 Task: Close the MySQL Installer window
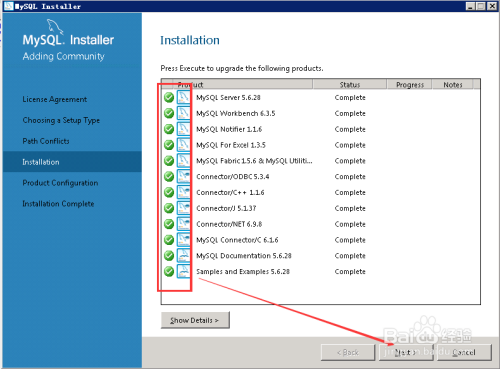(492, 6)
